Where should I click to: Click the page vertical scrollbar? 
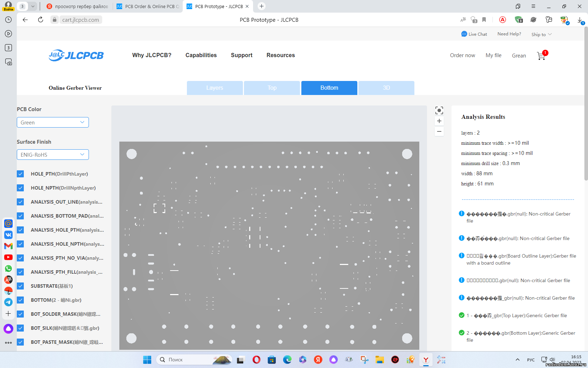(586, 103)
